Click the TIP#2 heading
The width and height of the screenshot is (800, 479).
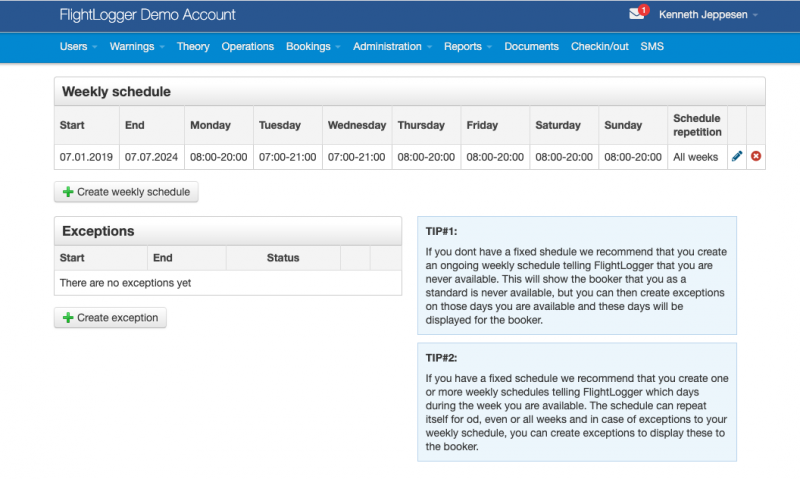pos(441,358)
